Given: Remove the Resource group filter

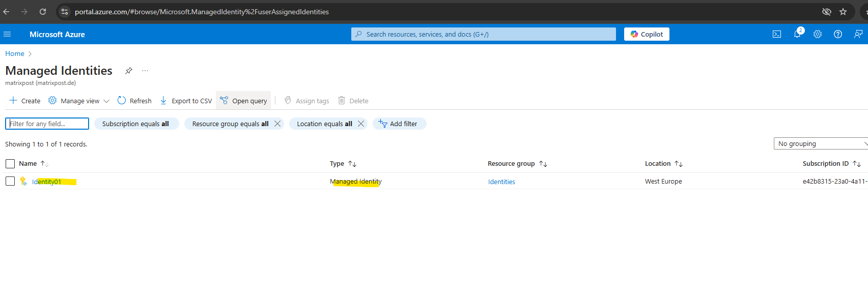Looking at the screenshot, I should tap(277, 124).
